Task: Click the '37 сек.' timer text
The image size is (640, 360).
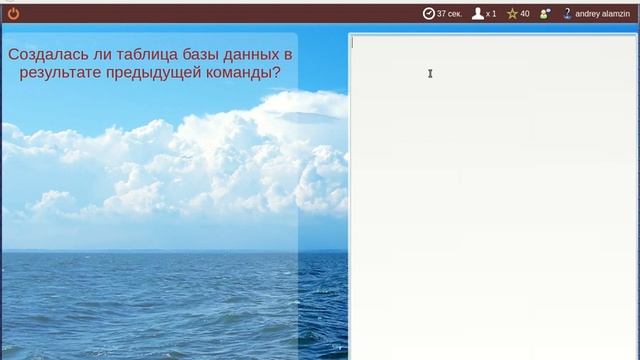Action: 449,14
